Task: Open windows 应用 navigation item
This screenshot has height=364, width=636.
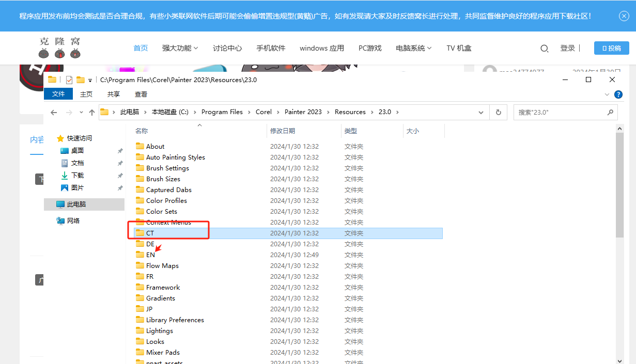Action: point(322,48)
